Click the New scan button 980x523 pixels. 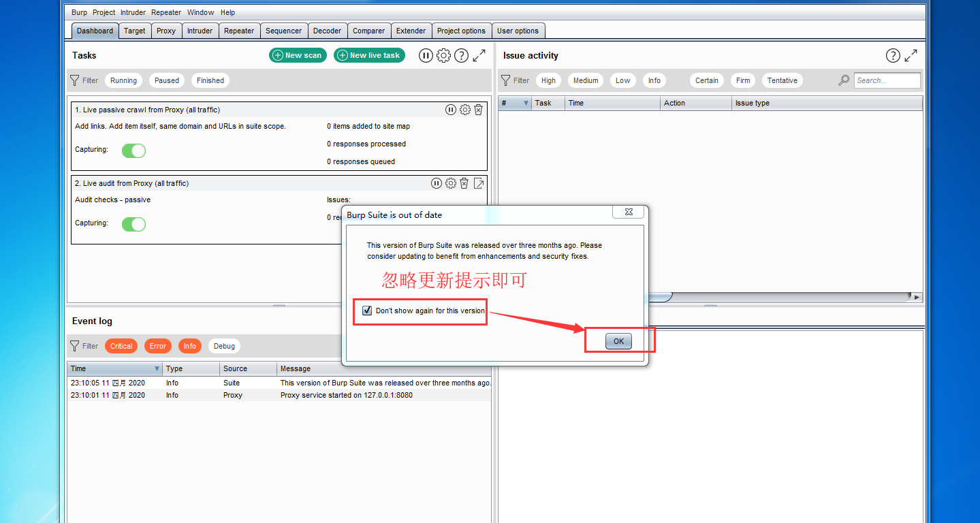(298, 55)
